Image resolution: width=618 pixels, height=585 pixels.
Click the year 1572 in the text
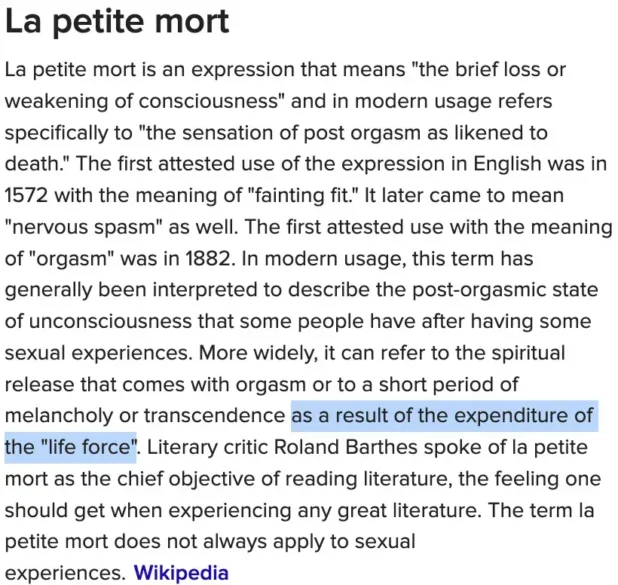32,197
